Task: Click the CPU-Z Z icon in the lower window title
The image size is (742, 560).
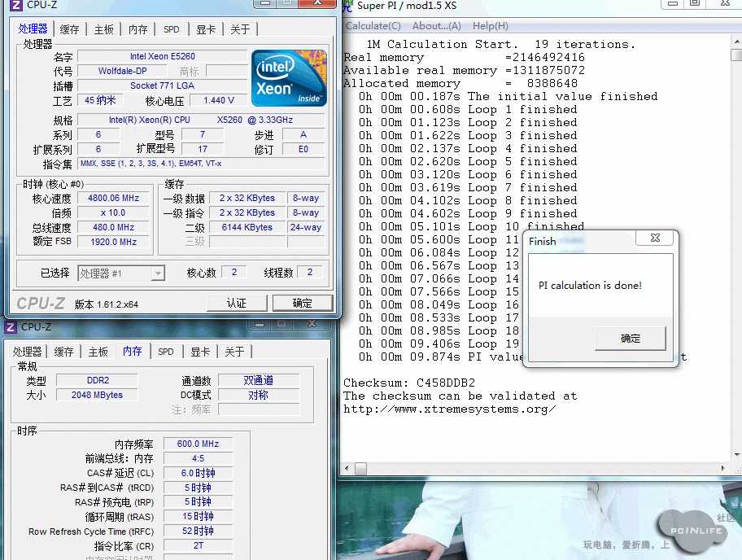Action: tap(11, 326)
